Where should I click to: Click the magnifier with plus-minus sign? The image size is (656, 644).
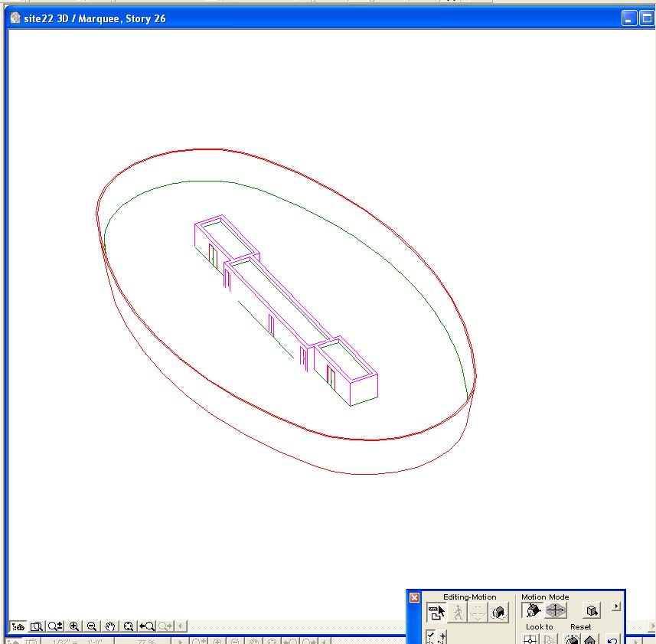point(55,626)
